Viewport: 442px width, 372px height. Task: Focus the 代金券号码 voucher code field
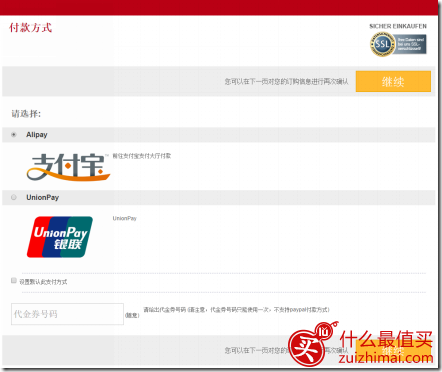click(x=67, y=314)
